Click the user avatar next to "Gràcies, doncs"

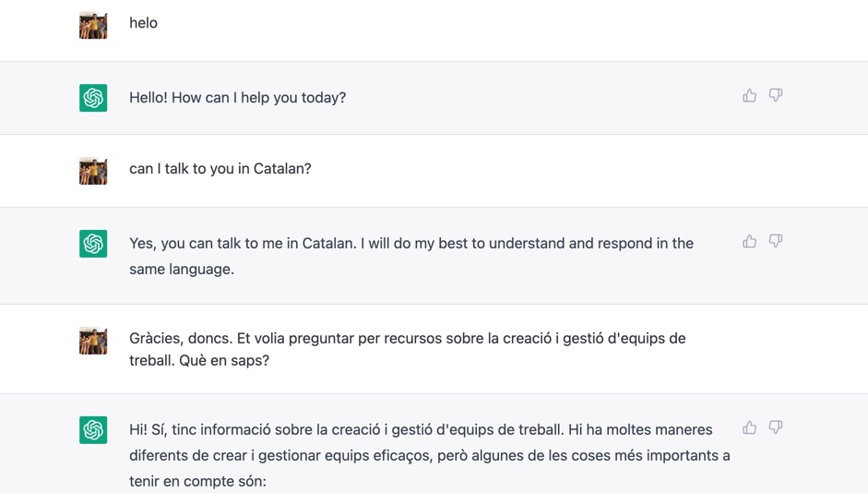(93, 341)
